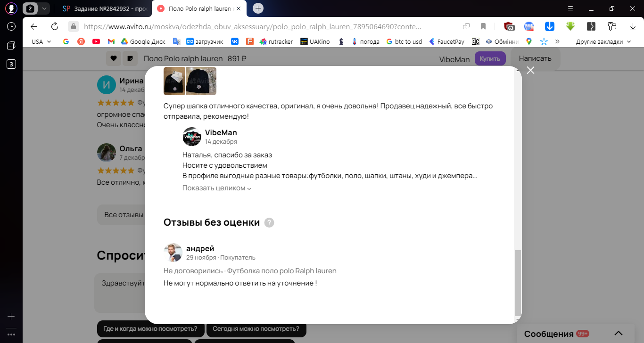Open the 'btc to usd' bookmark

pos(404,41)
